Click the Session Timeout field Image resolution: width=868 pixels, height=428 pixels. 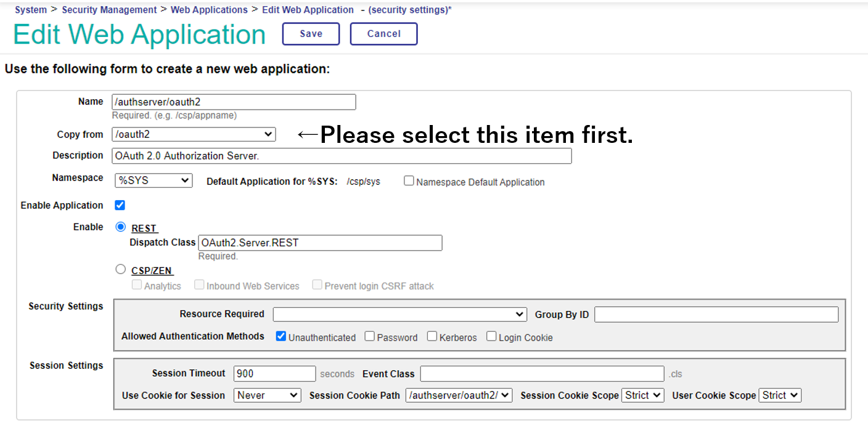274,373
